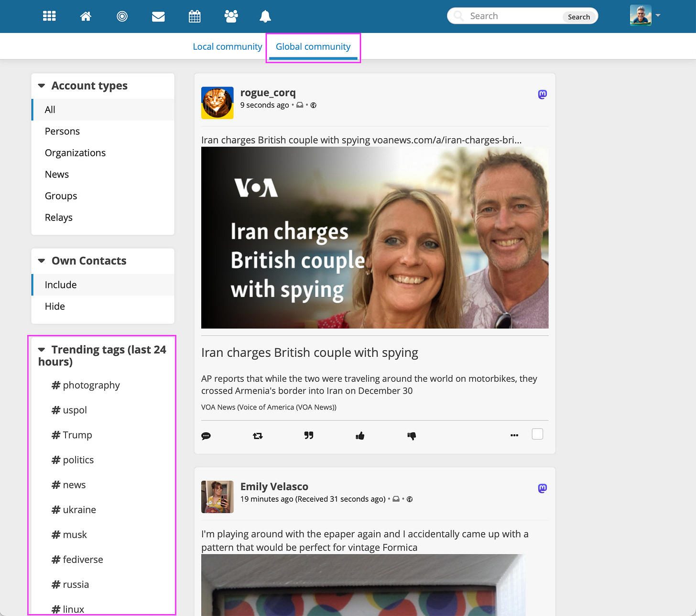Open the linux trending tag
696x616 pixels.
click(68, 609)
